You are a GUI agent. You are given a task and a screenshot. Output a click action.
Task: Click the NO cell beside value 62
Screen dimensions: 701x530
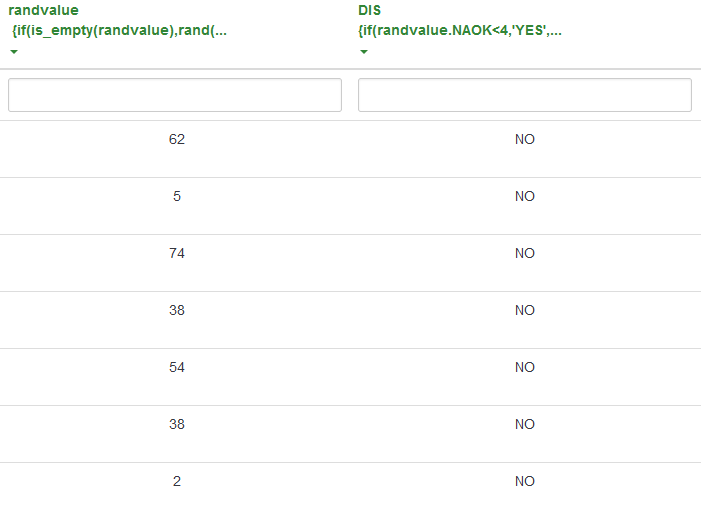[525, 140]
